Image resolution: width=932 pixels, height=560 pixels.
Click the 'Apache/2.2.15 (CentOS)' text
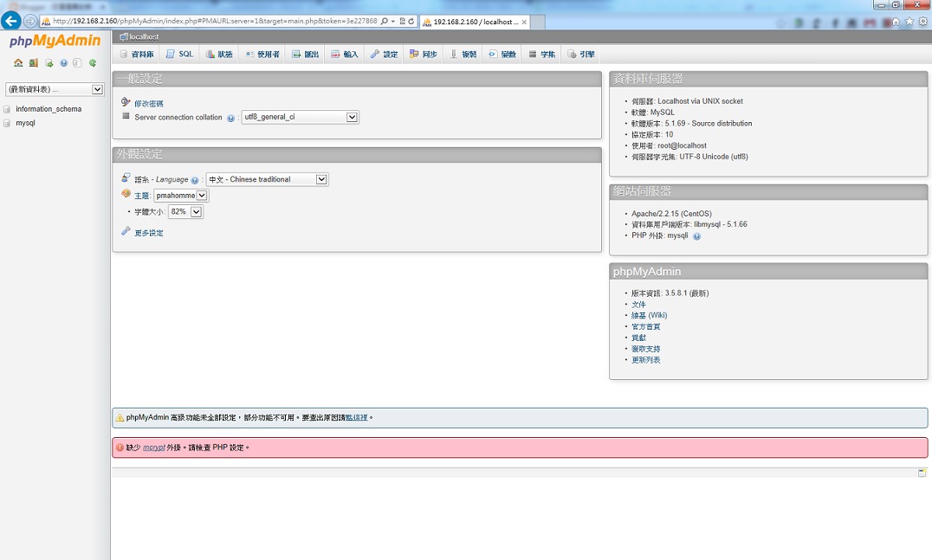pos(671,214)
